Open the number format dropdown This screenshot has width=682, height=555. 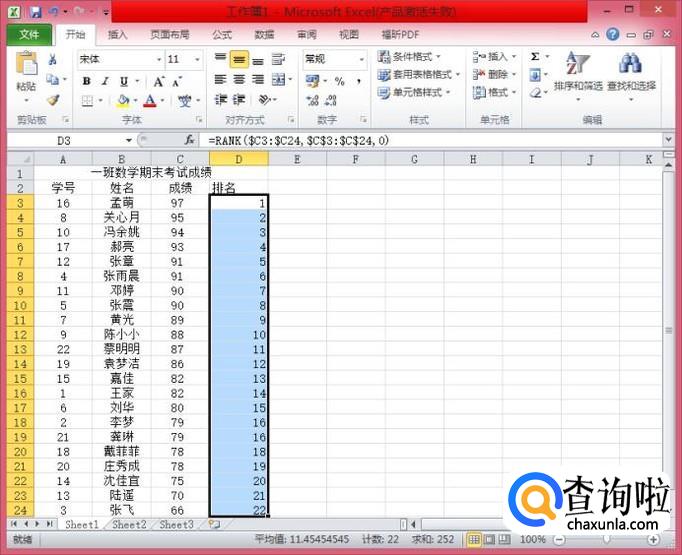coord(361,60)
